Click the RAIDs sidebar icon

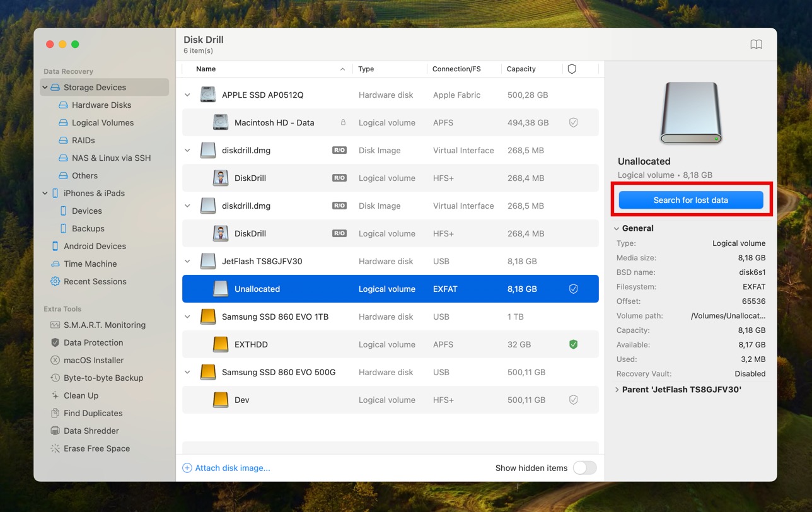[x=63, y=140]
